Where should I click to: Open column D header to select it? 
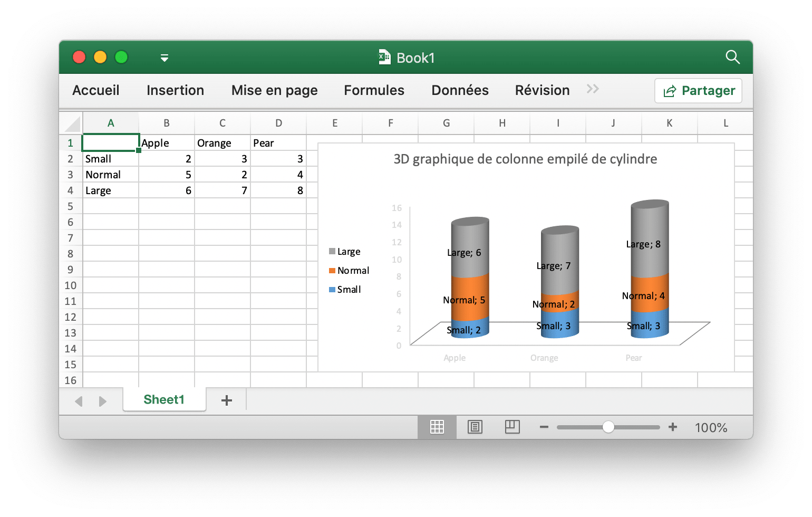pos(278,122)
